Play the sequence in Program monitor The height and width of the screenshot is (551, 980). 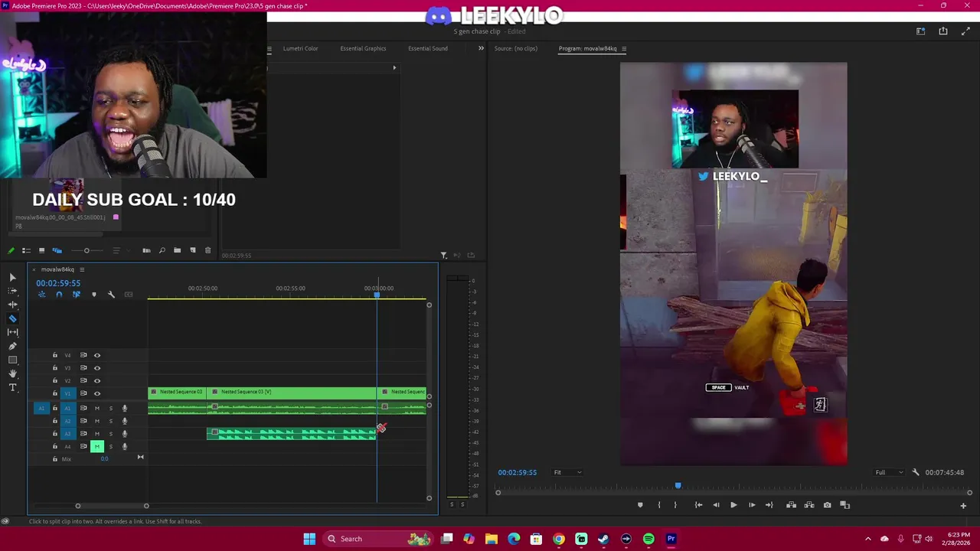pyautogui.click(x=733, y=505)
